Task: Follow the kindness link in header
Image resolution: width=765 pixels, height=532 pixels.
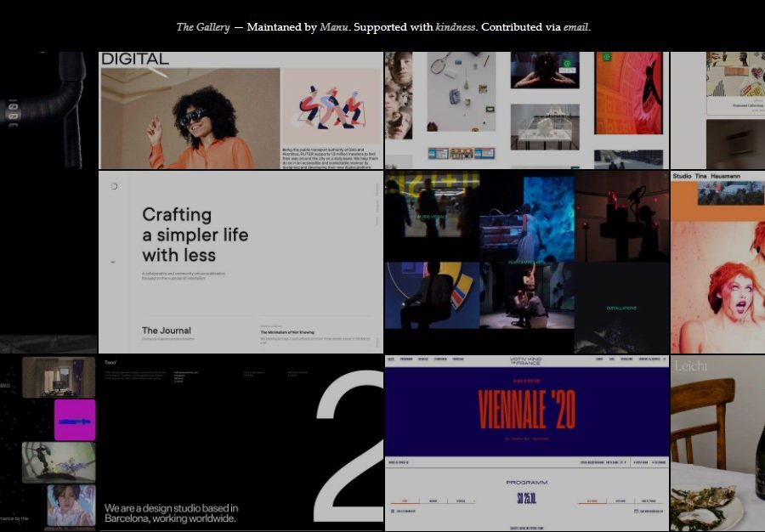Action: pos(456,27)
